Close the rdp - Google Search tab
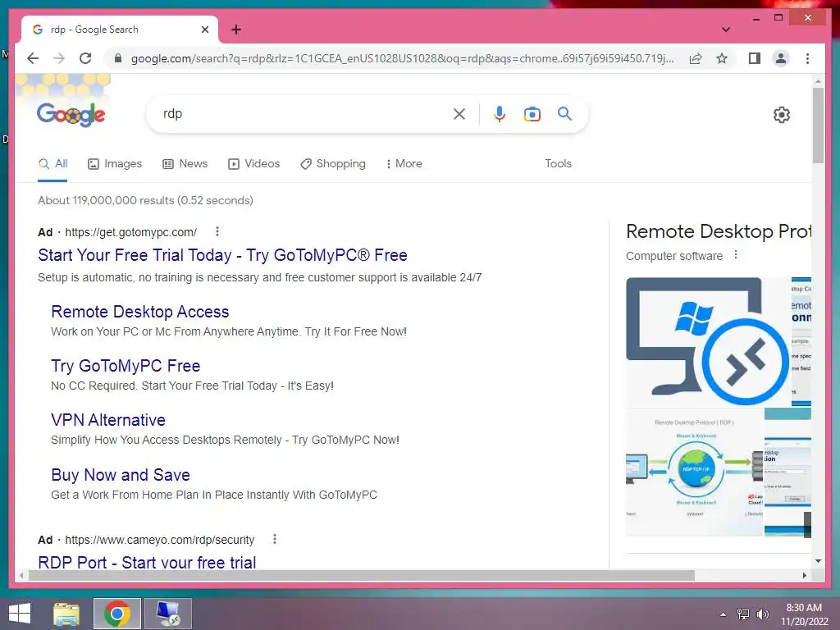840x630 pixels. pyautogui.click(x=204, y=30)
